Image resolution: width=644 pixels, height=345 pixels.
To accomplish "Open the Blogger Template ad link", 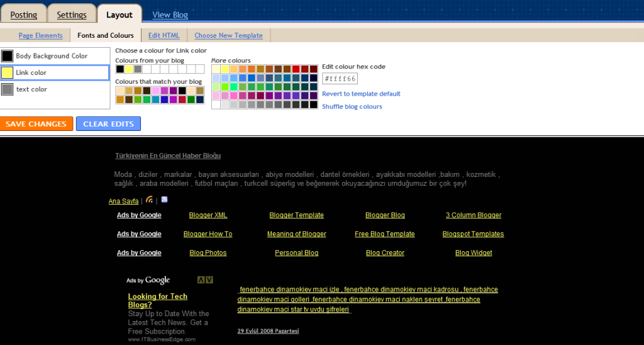I will pos(297,215).
